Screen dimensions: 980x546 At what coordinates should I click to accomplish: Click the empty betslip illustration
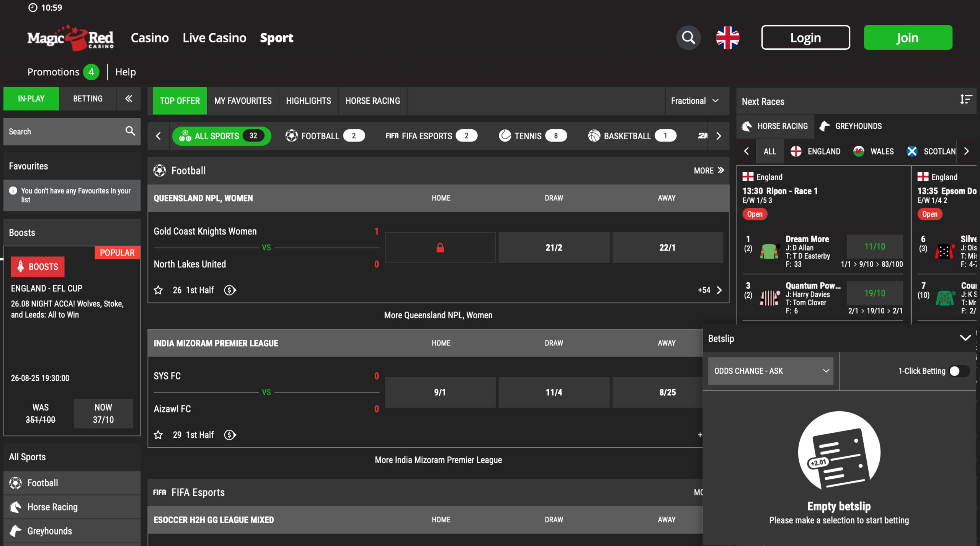click(839, 451)
